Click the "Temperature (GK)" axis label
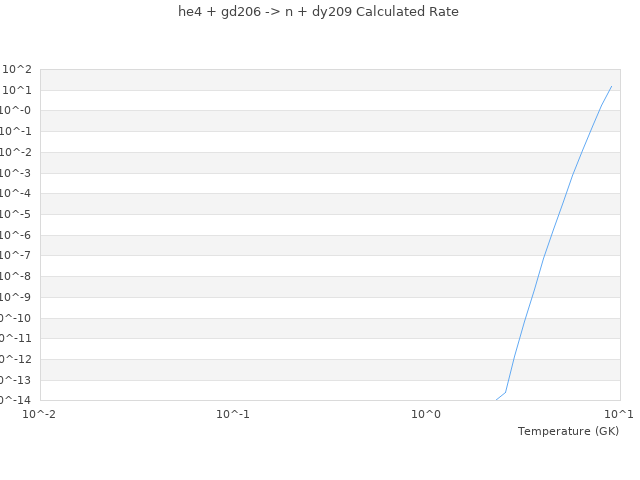This screenshot has height=480, width=640. point(568,431)
